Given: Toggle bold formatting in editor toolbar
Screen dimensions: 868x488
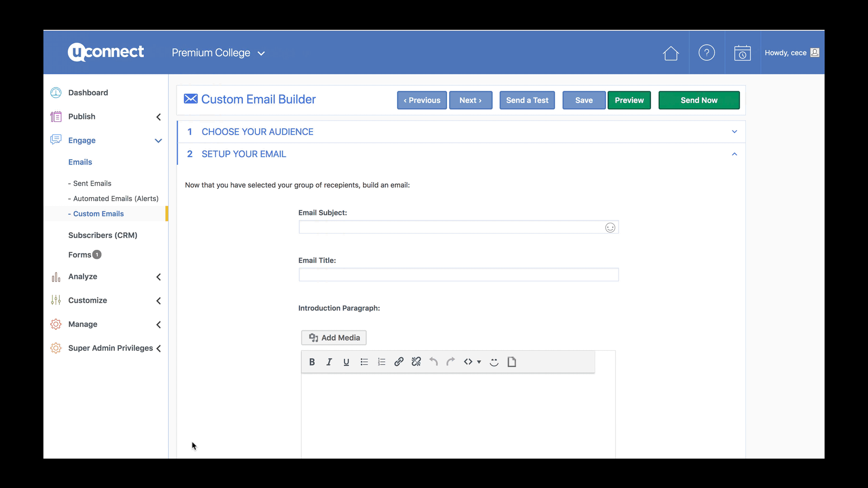Looking at the screenshot, I should [312, 362].
